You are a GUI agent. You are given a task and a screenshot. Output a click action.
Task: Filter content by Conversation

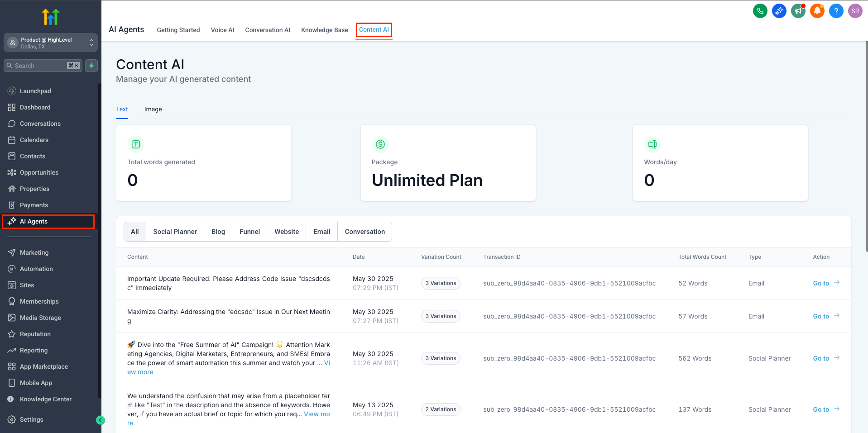point(365,232)
